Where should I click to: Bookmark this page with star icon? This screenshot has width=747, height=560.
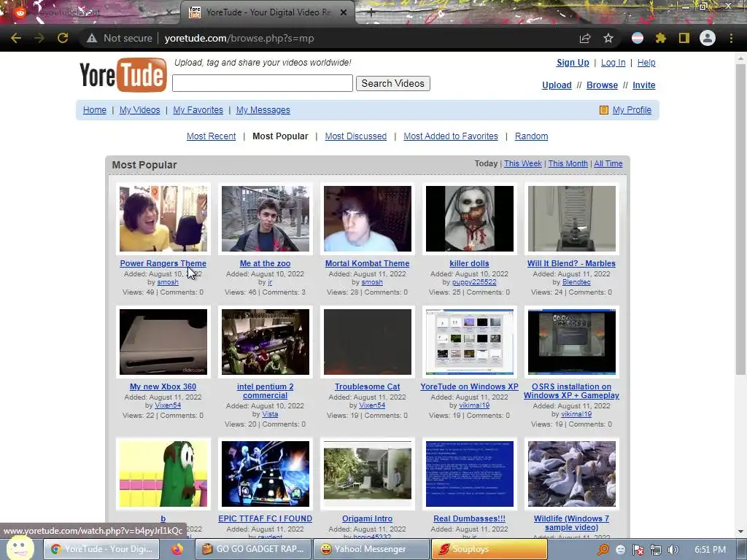[608, 38]
